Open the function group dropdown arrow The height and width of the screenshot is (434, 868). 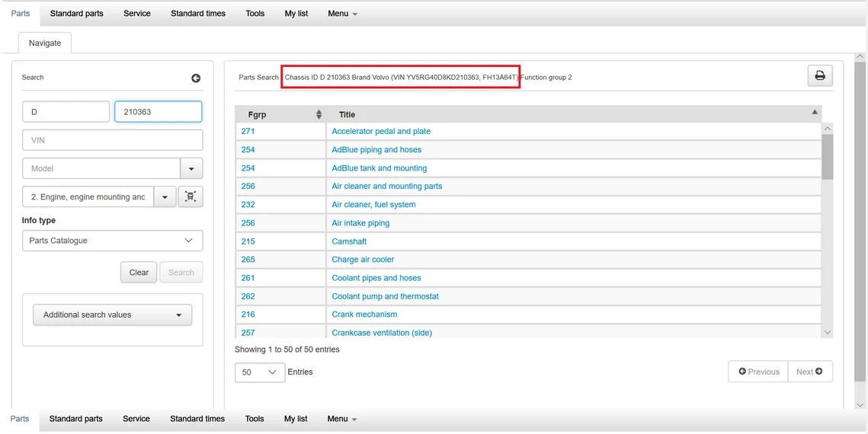point(165,196)
